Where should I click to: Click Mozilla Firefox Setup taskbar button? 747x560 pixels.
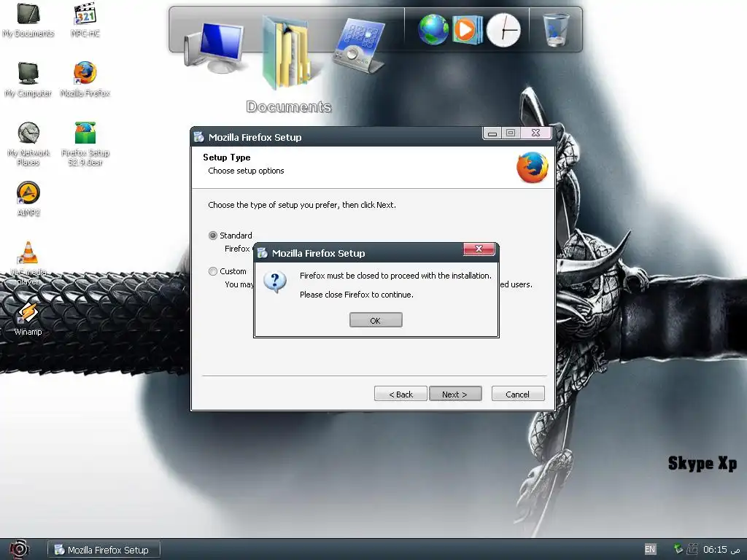104,550
